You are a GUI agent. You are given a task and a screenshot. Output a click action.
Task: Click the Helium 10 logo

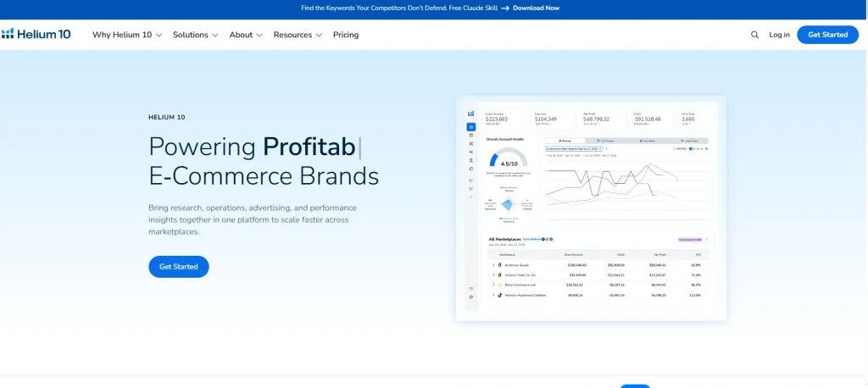[36, 35]
